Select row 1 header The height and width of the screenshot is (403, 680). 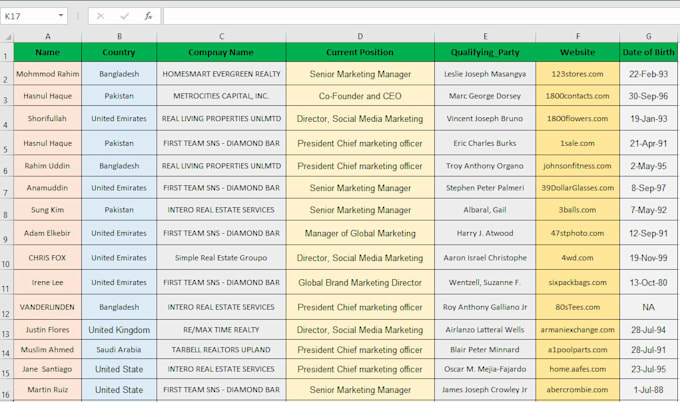tap(7, 52)
